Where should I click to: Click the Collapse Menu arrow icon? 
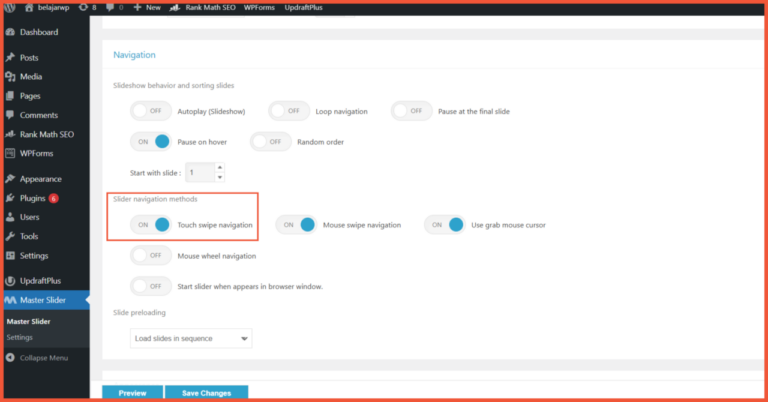[x=9, y=357]
